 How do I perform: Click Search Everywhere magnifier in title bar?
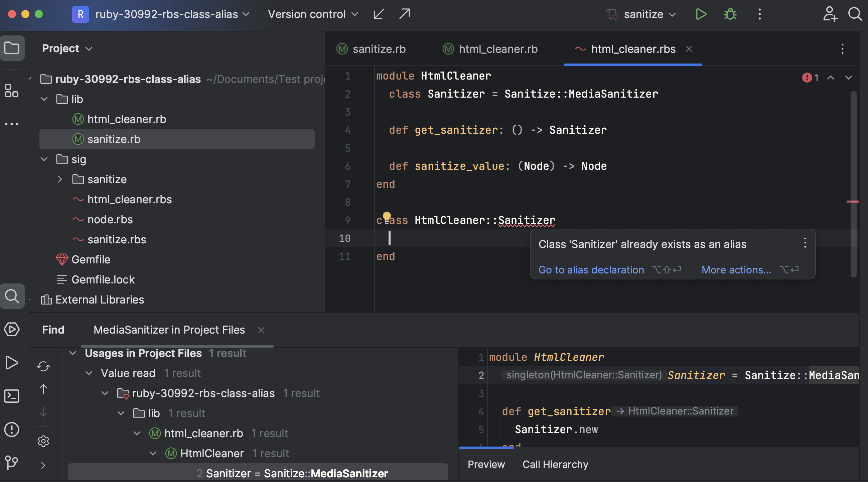click(x=855, y=14)
